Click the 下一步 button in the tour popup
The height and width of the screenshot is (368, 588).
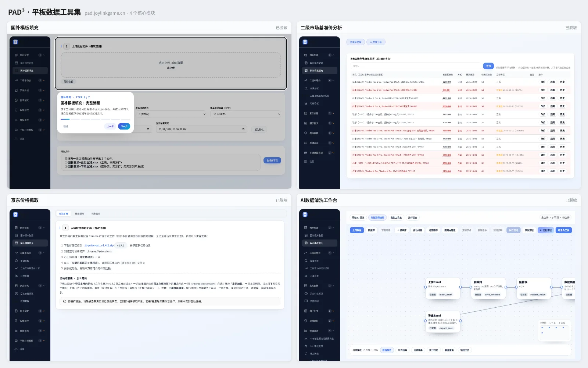pos(124,126)
